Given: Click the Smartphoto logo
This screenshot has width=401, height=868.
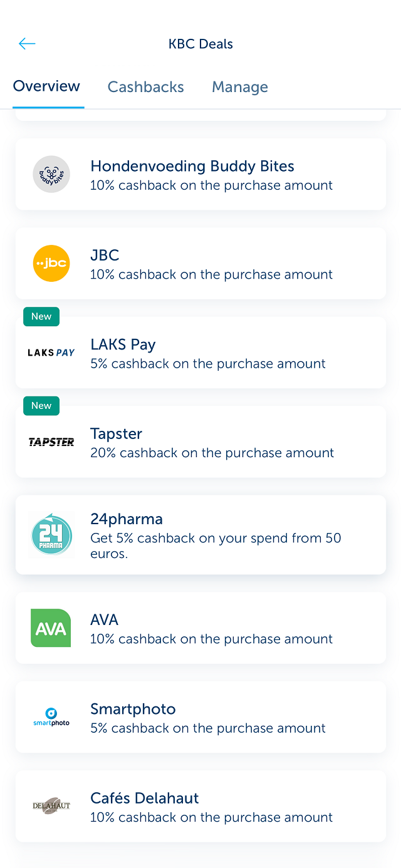Looking at the screenshot, I should 51,717.
